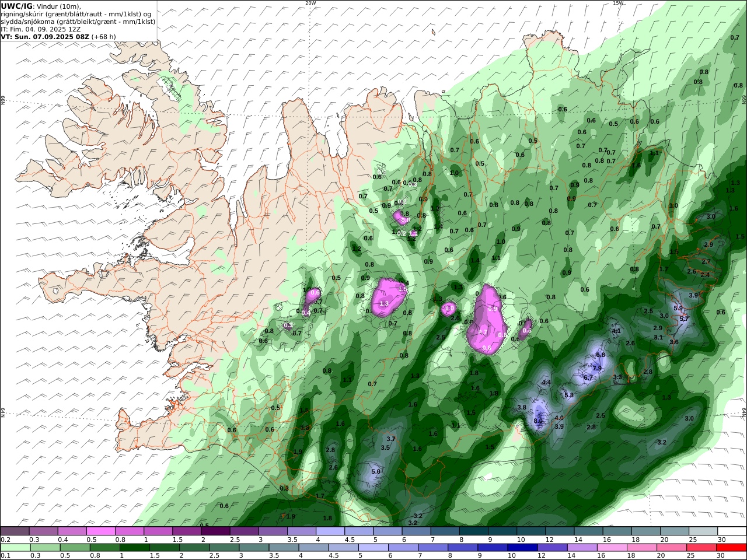Click the 5.9 precipitation value on map

click(x=678, y=308)
